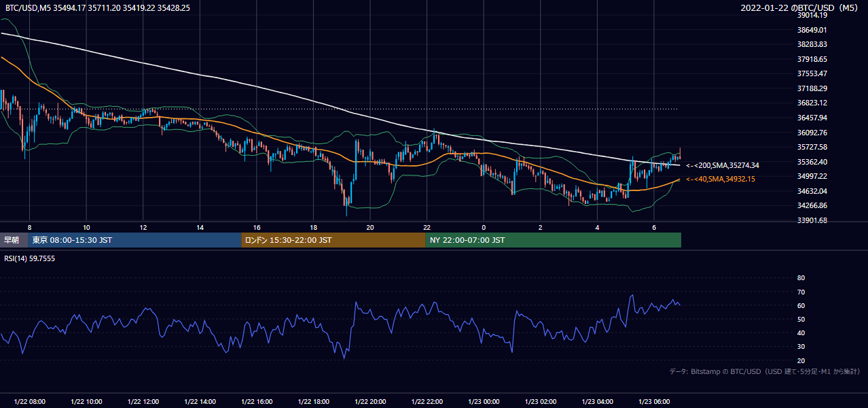Screen dimensions: 868x408
Task: Click price axis label 36457.94
Action: (812, 118)
